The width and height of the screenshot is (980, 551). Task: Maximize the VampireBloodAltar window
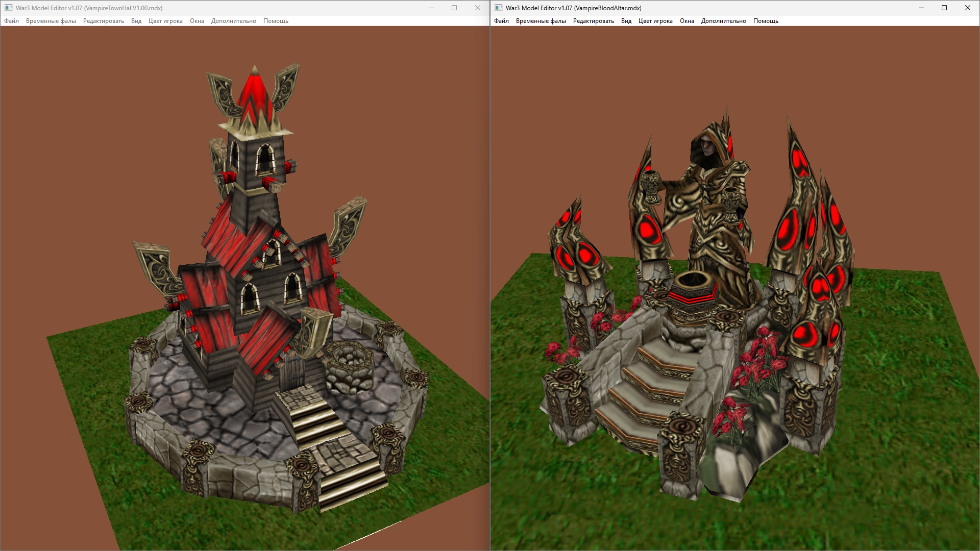click(944, 8)
